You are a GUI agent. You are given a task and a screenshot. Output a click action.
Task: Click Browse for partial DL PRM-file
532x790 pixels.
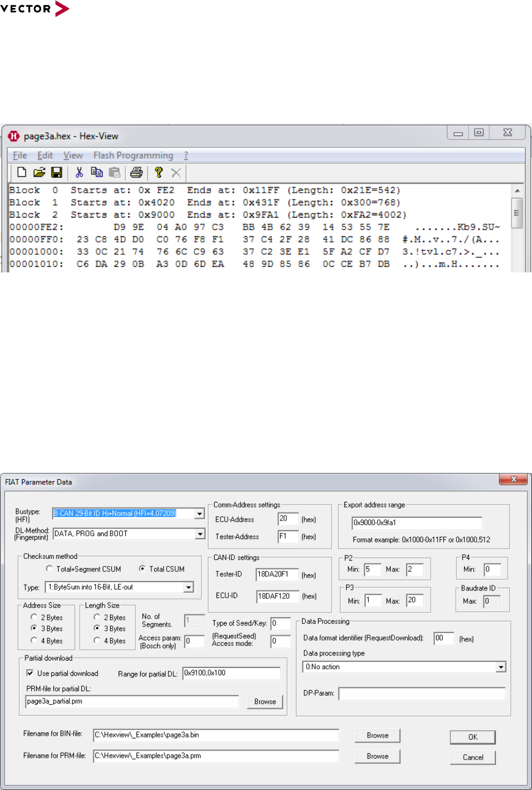[265, 702]
